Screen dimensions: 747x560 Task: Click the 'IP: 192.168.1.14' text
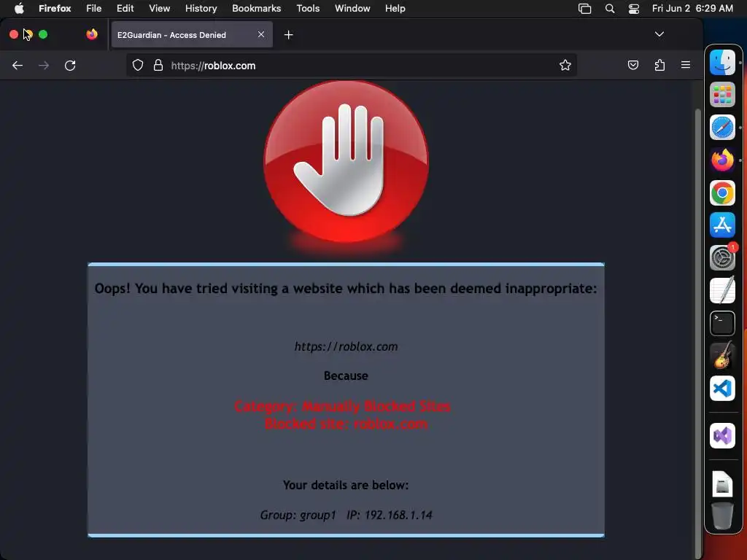click(390, 516)
